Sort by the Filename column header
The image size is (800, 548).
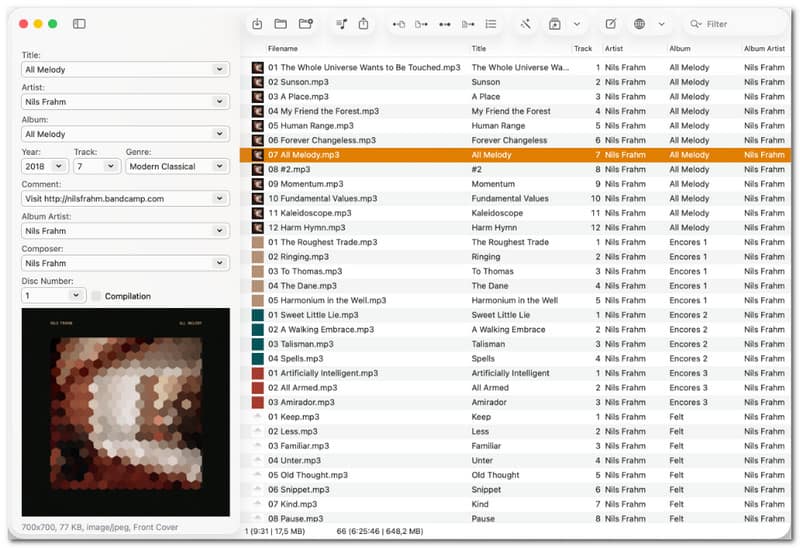283,48
